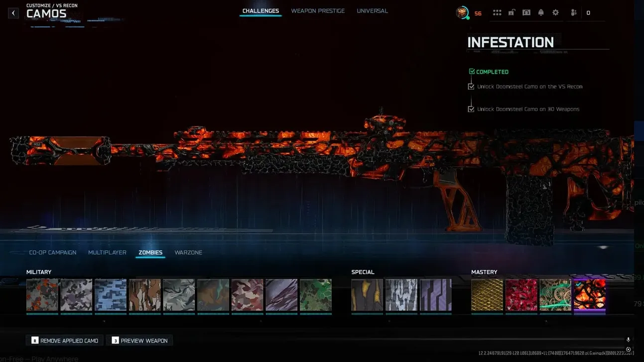644x362 pixels.
Task: Switch to the Challenges tab
Action: (260, 11)
